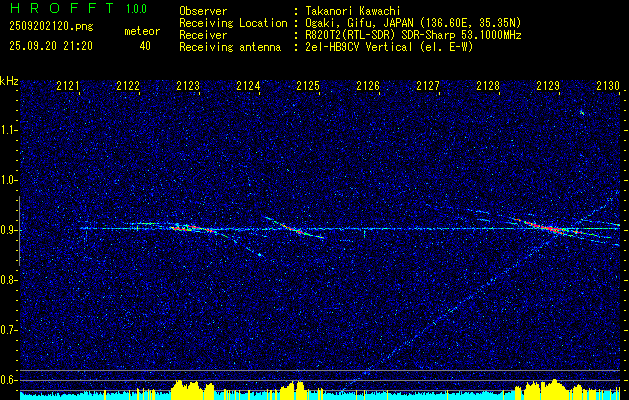Click the 2125 time marker
This screenshot has width=629, height=400.
(x=308, y=86)
